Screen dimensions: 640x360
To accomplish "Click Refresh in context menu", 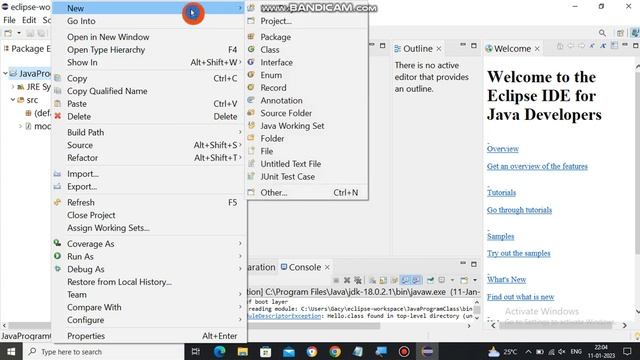I will click(x=149, y=202).
